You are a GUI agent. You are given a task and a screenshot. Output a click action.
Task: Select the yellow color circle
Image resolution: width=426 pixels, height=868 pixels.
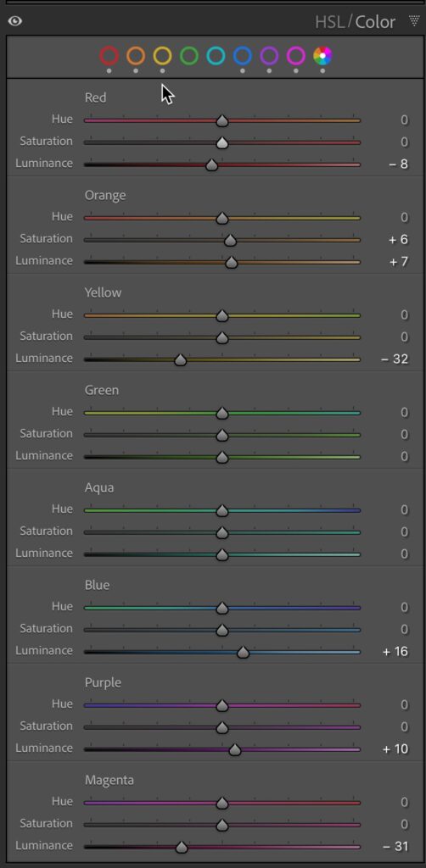click(162, 56)
